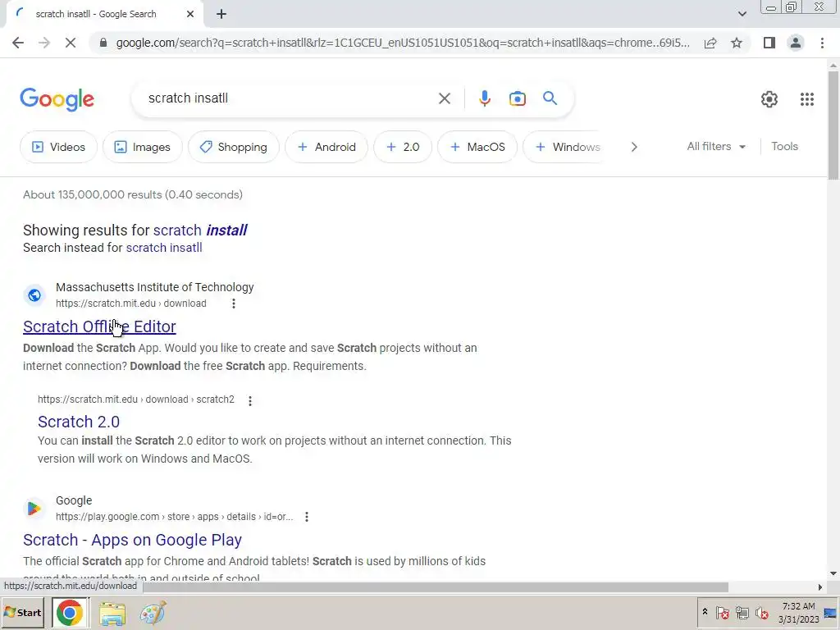Open more options for Scratch 2.0 result

(249, 400)
